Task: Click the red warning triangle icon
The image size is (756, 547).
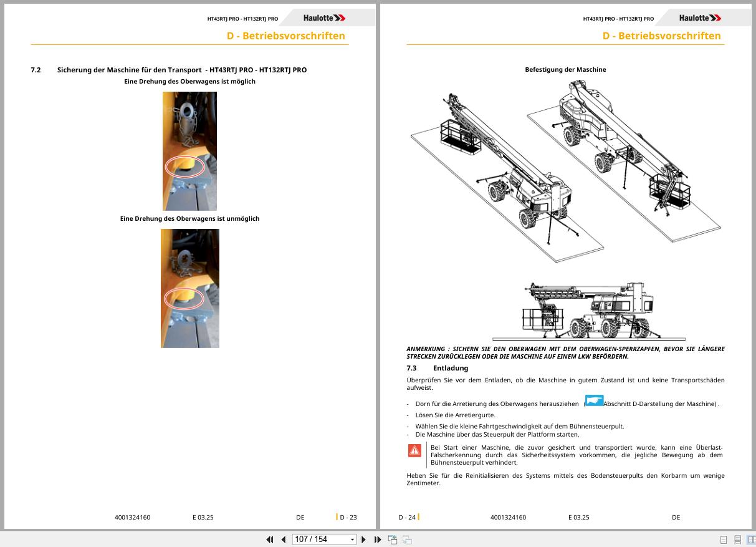Action: [x=414, y=450]
